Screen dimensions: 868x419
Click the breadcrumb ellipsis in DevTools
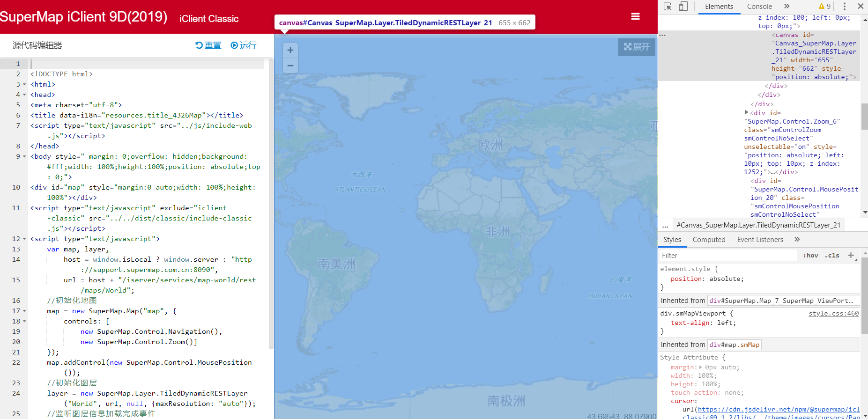point(665,225)
